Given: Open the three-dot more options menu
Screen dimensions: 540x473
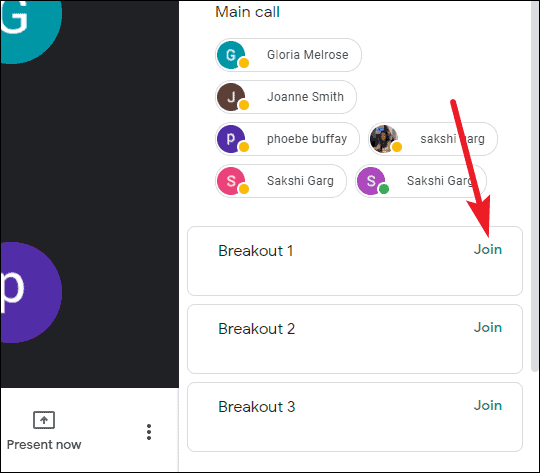Looking at the screenshot, I should 149,432.
